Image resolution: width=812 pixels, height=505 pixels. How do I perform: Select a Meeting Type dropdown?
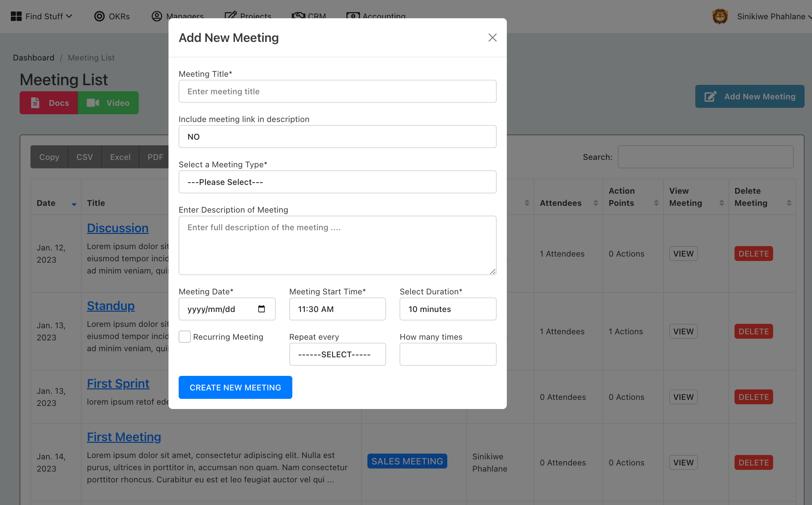(x=338, y=182)
